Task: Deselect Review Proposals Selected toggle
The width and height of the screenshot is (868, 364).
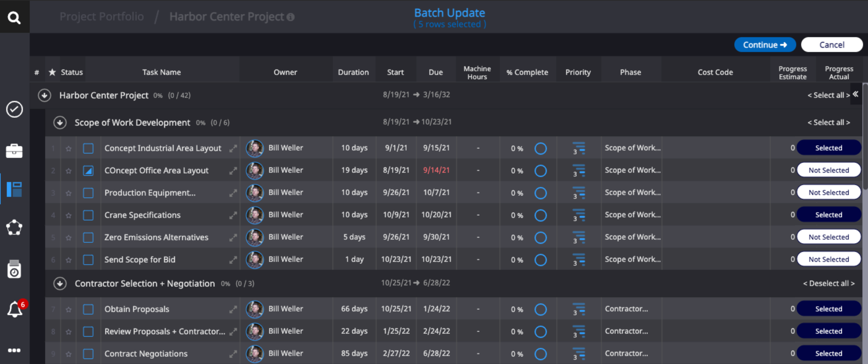Action: coord(829,331)
